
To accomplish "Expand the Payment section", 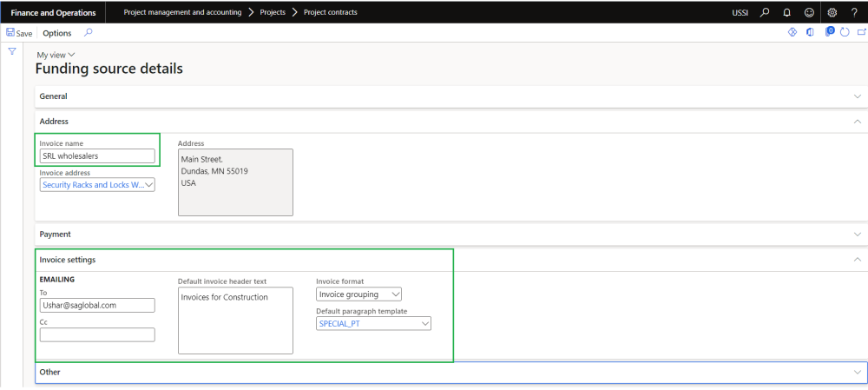I will pos(450,235).
